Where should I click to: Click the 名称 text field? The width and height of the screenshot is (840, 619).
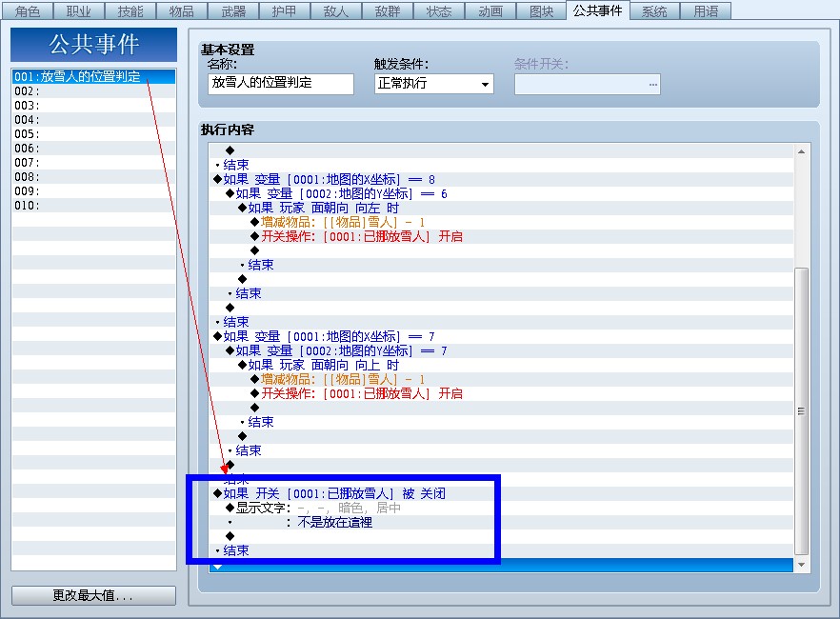click(x=281, y=84)
